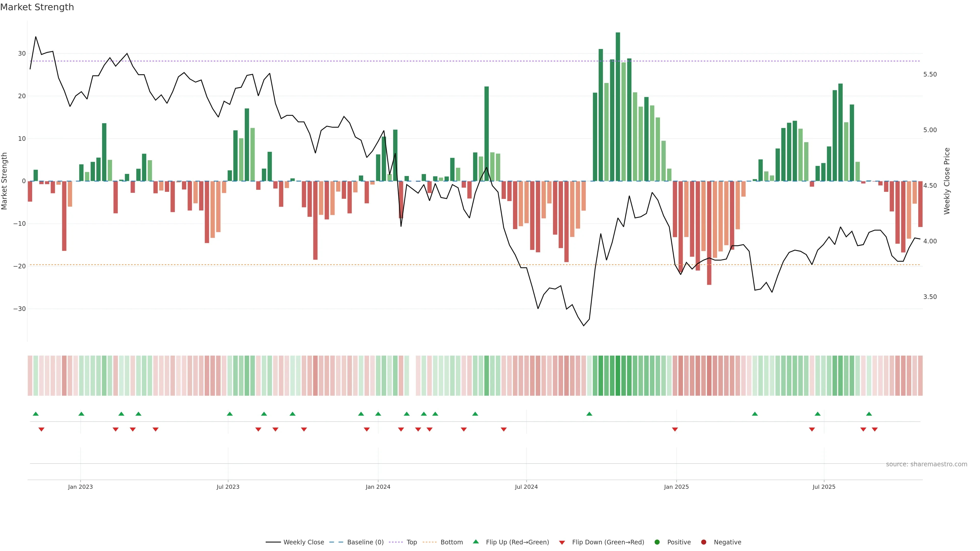Viewport: 980px width, 551px height.
Task: Click the Jan 2023 x-axis label
Action: 80,487
